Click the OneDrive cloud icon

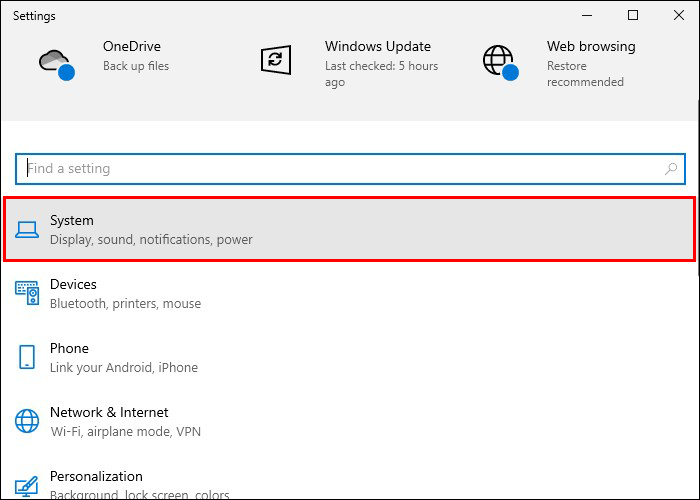tap(55, 62)
